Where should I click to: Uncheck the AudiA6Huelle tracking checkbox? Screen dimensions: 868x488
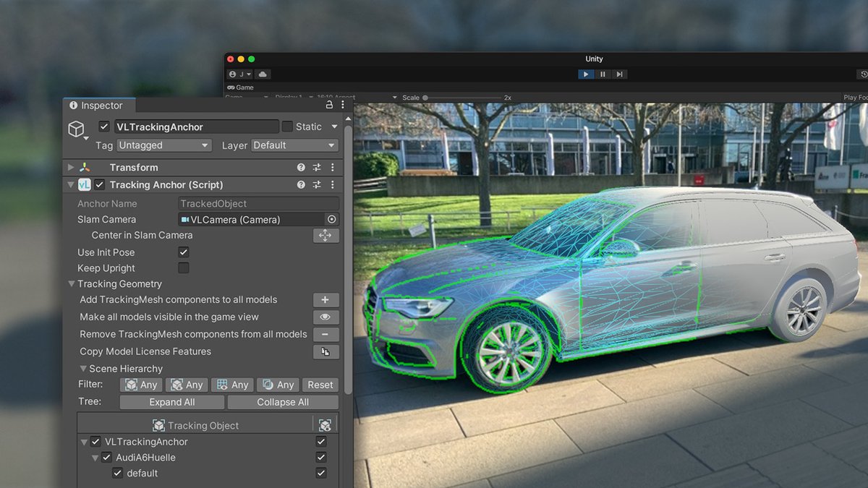coord(107,458)
